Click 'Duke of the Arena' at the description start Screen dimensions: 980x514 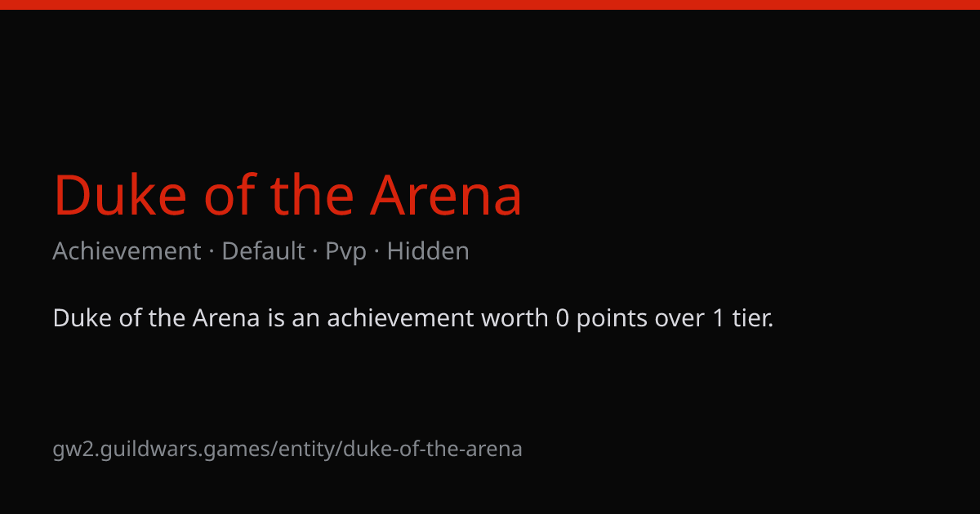(156, 318)
